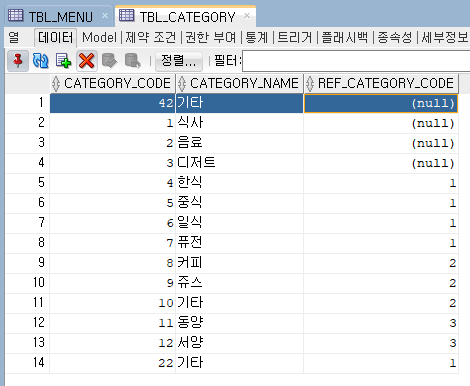
Task: Click the 커피 category name cell
Action: pos(240,263)
